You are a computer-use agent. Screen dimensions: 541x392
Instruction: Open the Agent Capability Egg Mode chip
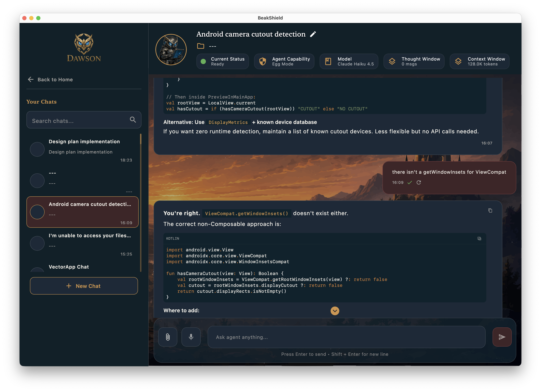coord(284,61)
